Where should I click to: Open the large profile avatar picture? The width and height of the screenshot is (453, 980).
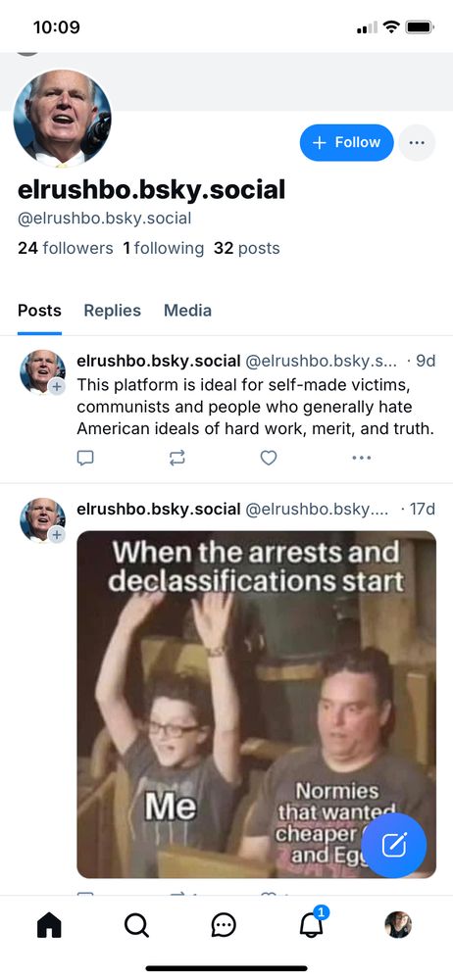coord(63,119)
